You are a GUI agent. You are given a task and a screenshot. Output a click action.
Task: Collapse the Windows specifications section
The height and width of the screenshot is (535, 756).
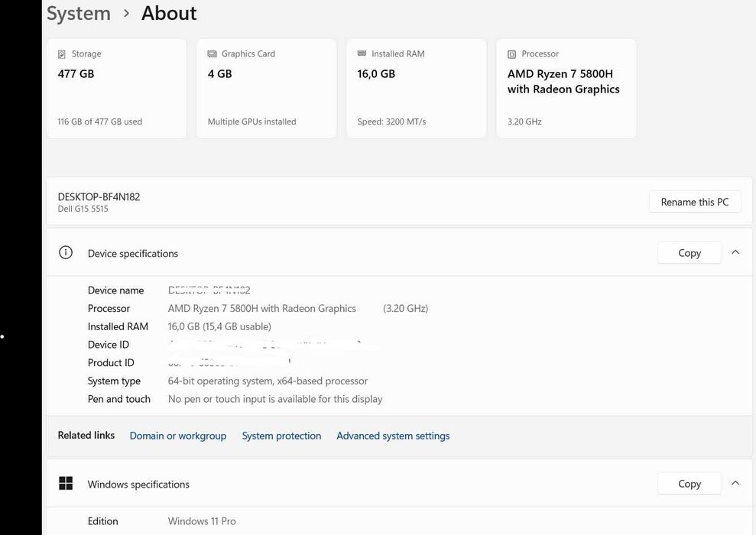[735, 483]
